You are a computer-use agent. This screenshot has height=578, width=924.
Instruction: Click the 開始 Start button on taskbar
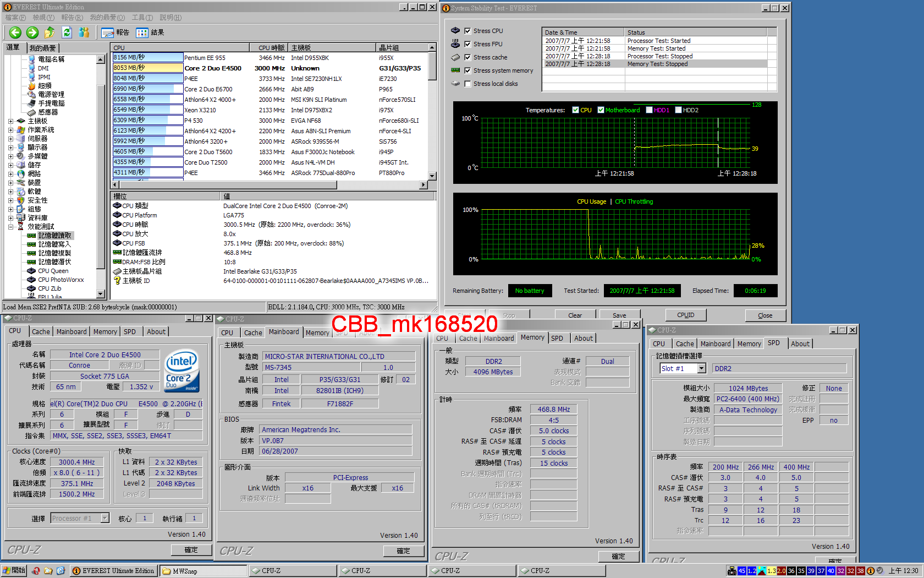coord(14,571)
